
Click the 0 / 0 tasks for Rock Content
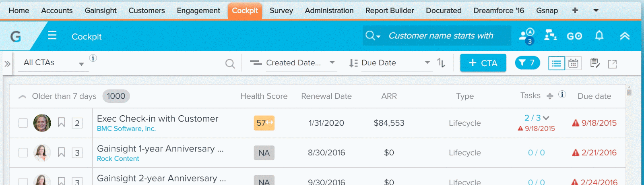536,153
